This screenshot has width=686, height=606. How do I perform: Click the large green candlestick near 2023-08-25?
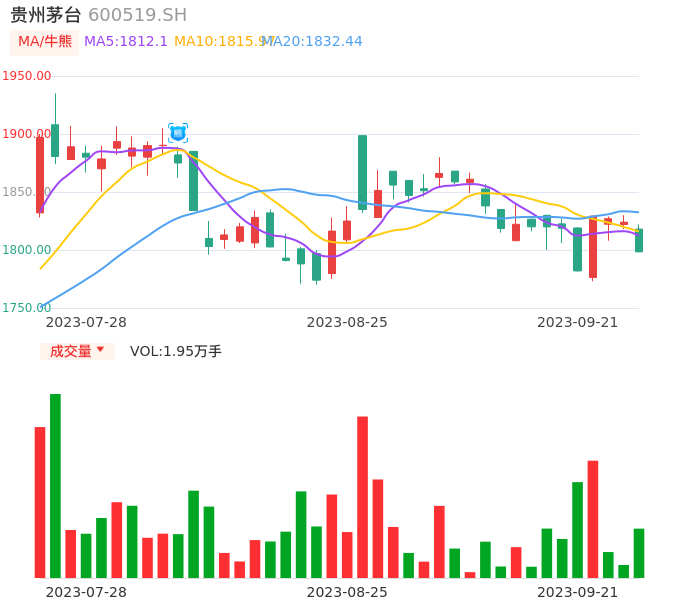click(362, 172)
